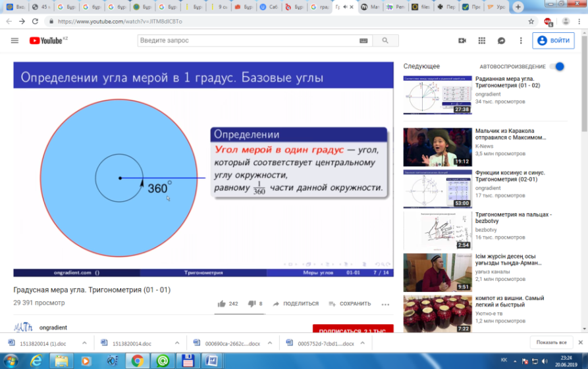Click the browser address bar URL
This screenshot has width=588, height=369.
tap(120, 21)
